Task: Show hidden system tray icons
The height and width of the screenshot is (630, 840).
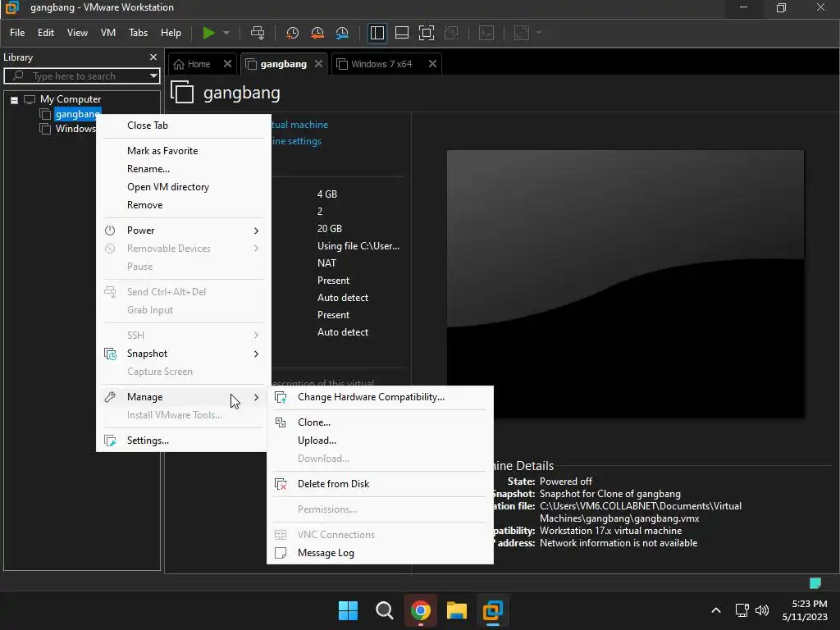Action: (x=715, y=610)
